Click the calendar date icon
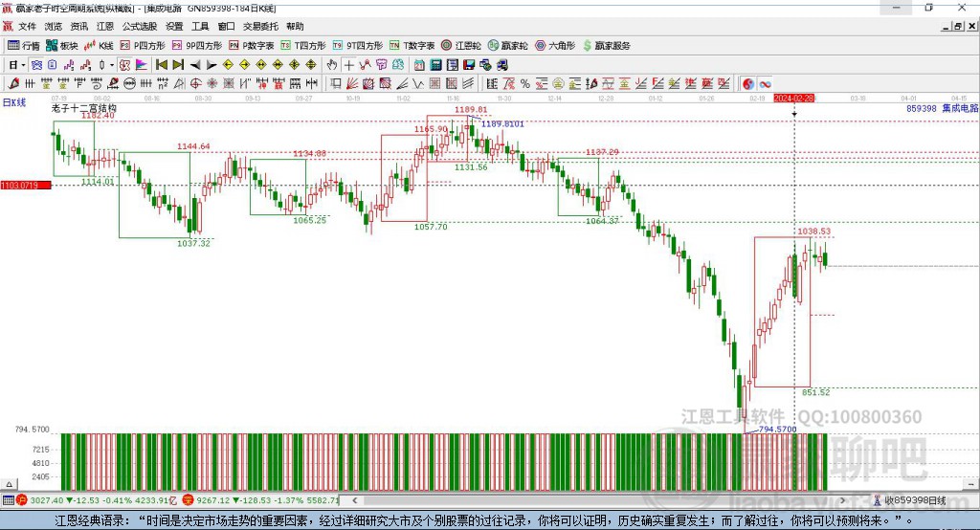Viewport: 980px width, 530px height. pos(419,65)
